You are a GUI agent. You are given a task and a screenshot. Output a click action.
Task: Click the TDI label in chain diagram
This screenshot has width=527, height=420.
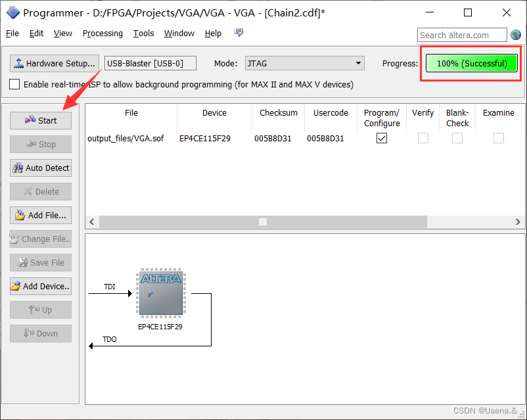(x=110, y=287)
